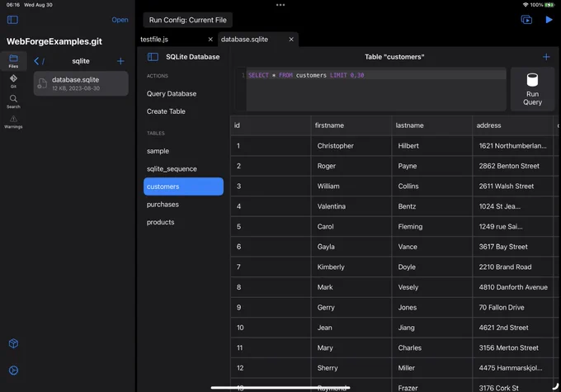Select the cell containing Roger
The width and height of the screenshot is (561, 392).
coord(351,166)
